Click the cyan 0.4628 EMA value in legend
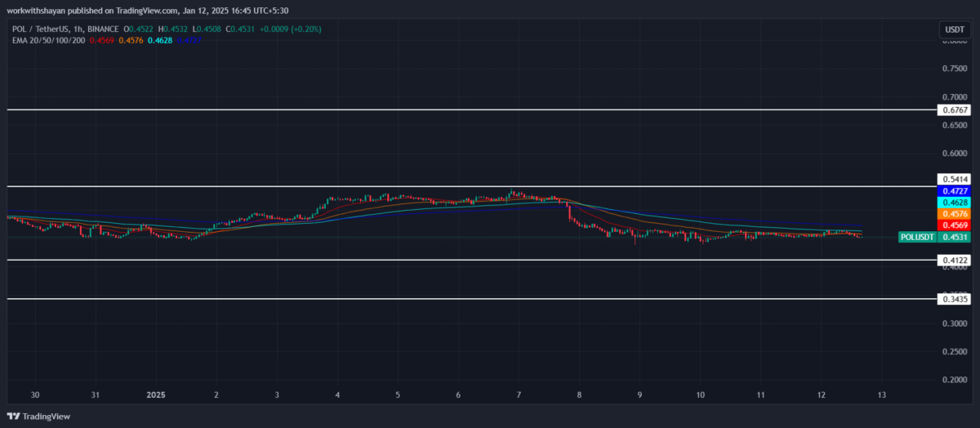 pyautogui.click(x=160, y=40)
